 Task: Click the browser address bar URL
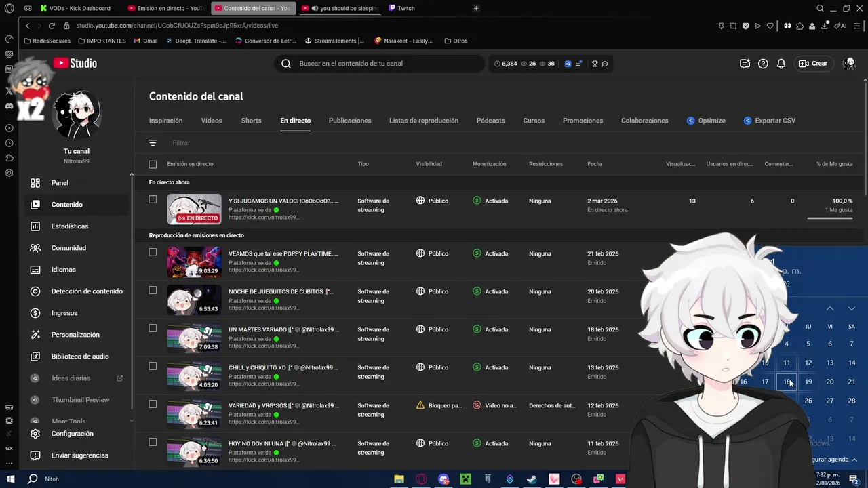pos(177,26)
